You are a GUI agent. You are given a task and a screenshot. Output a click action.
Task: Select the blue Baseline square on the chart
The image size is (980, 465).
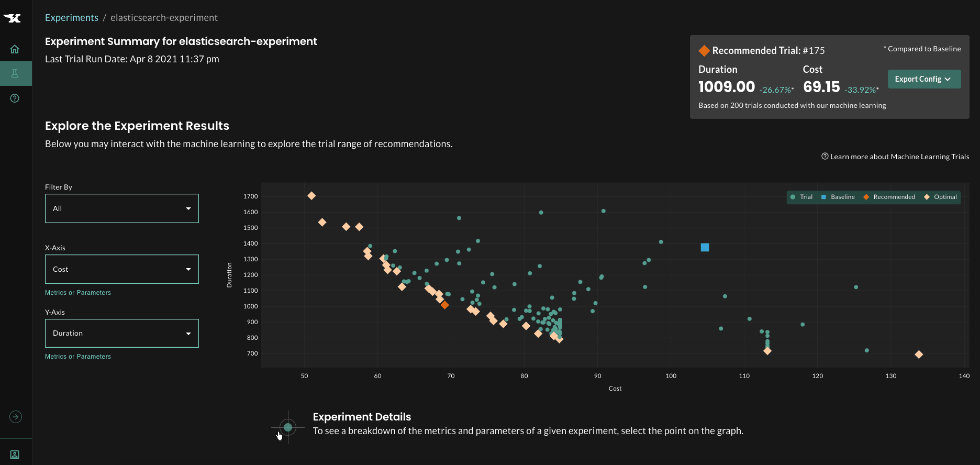click(705, 247)
